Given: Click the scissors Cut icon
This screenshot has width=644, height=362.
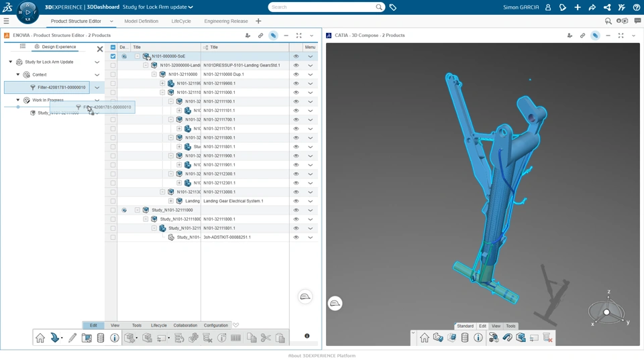Looking at the screenshot, I should tap(266, 338).
